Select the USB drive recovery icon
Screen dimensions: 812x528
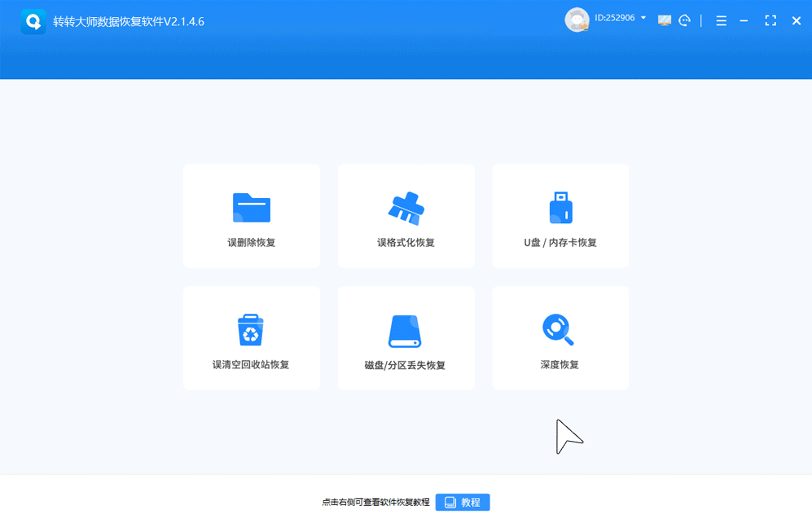(x=560, y=208)
